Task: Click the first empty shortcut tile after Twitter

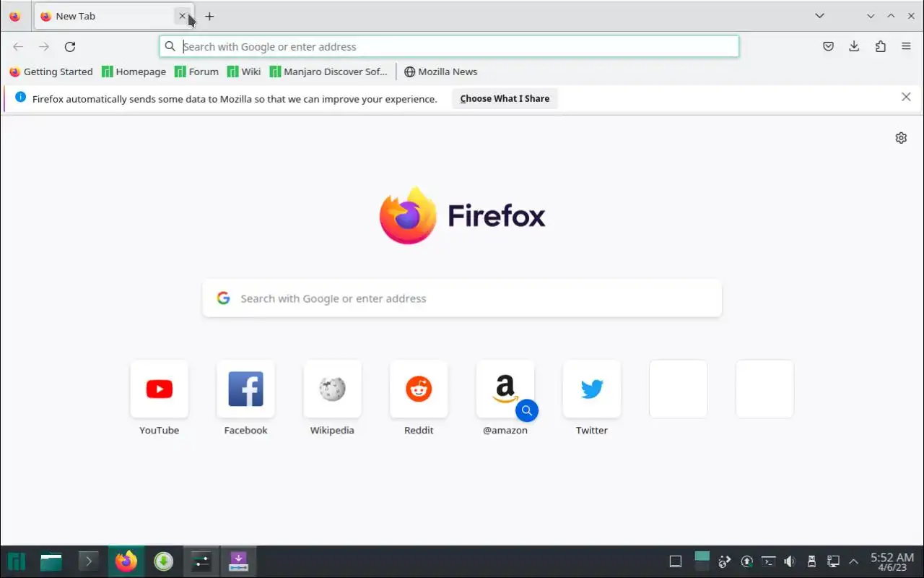Action: (679, 389)
